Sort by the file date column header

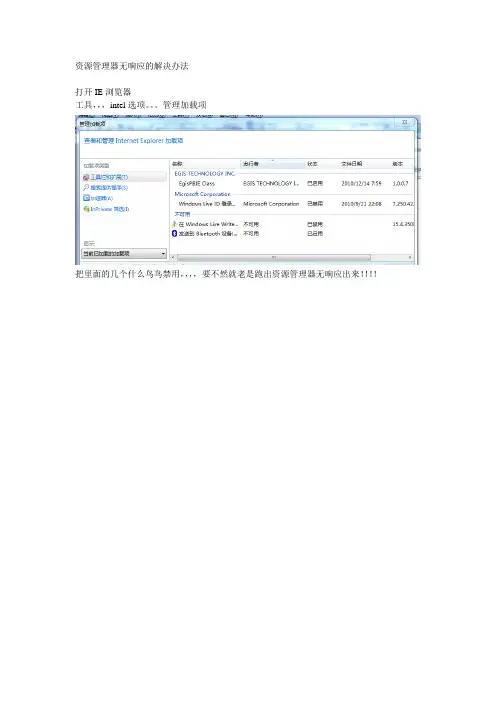click(x=352, y=164)
